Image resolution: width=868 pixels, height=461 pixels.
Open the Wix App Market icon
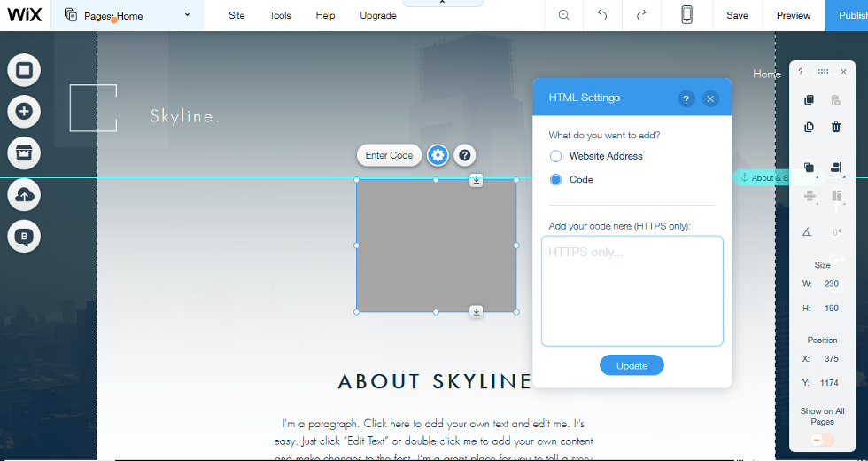(x=24, y=152)
